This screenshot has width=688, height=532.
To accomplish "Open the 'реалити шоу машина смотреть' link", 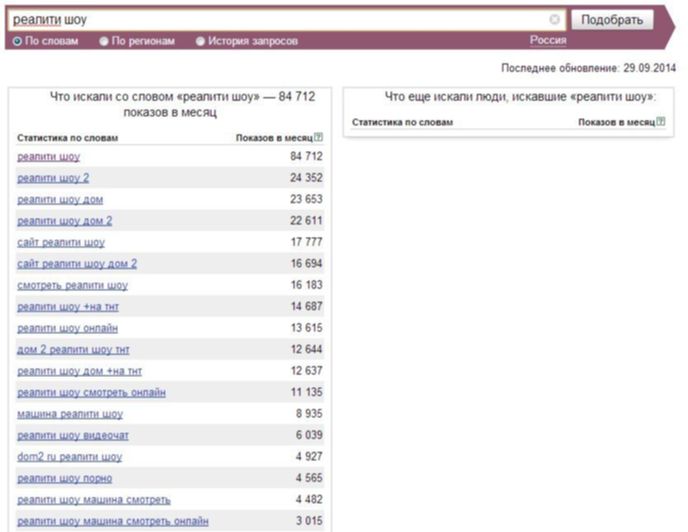I will (x=93, y=500).
